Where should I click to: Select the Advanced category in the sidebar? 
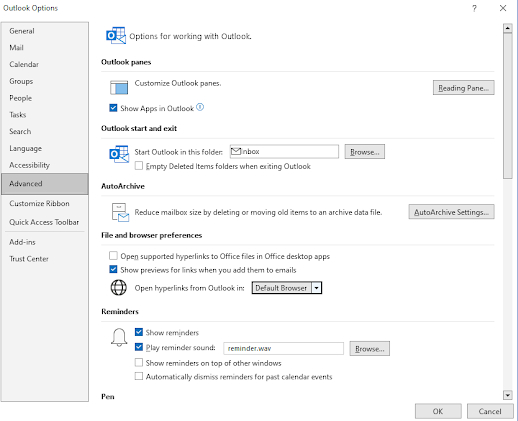[45, 184]
